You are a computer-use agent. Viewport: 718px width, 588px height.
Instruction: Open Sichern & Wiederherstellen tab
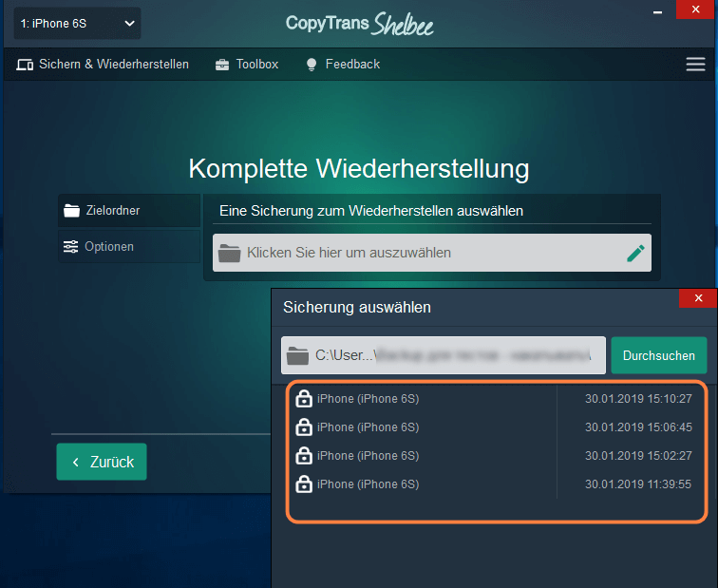tap(103, 64)
